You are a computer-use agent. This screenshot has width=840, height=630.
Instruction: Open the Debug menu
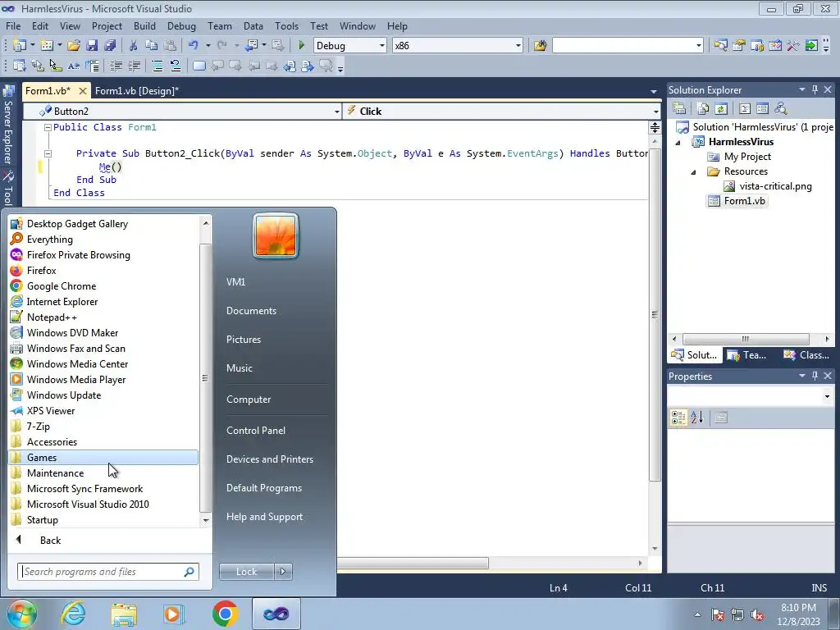pyautogui.click(x=181, y=25)
